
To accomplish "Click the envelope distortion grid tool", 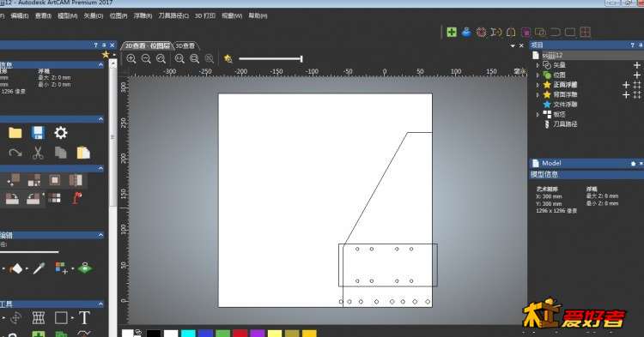I will 38,318.
